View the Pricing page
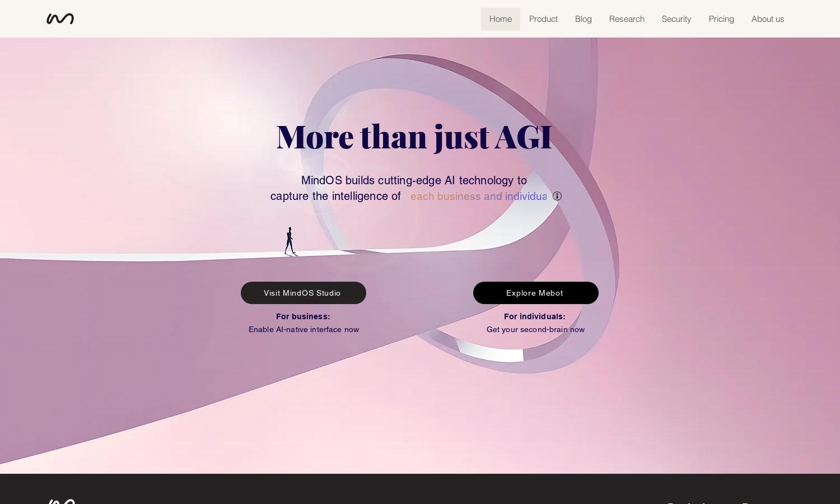The image size is (840, 504). tap(721, 19)
